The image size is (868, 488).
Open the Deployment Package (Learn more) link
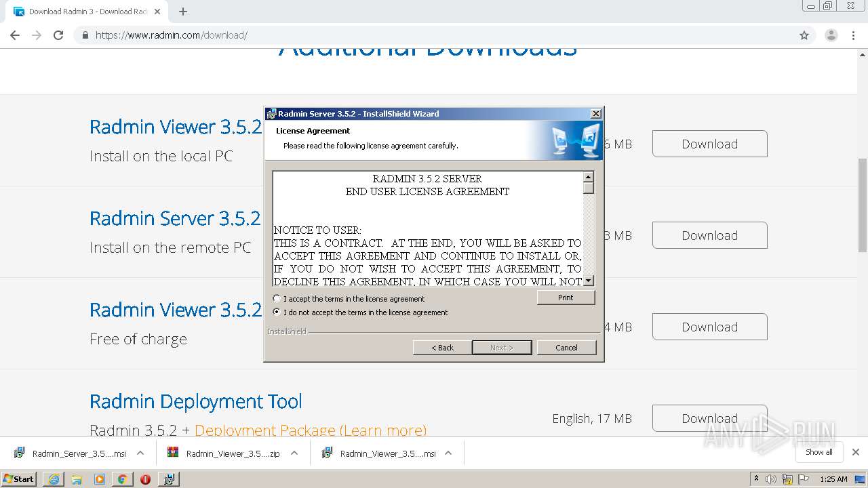[x=311, y=430]
